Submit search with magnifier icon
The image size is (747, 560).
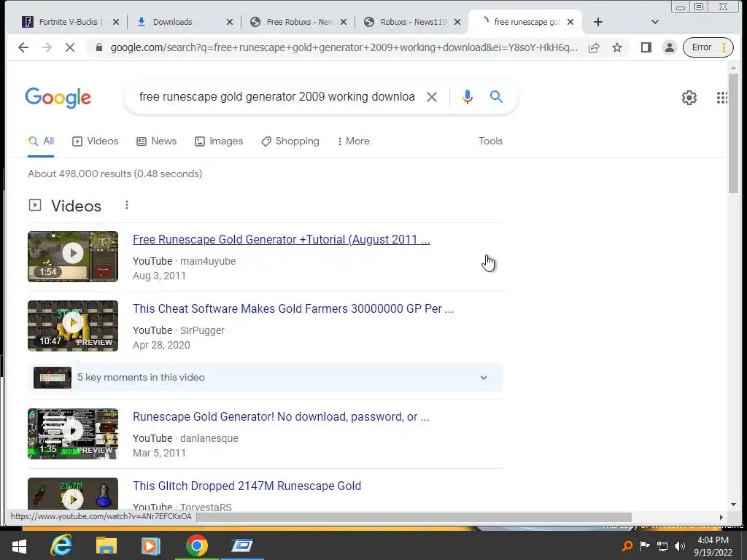[496, 97]
